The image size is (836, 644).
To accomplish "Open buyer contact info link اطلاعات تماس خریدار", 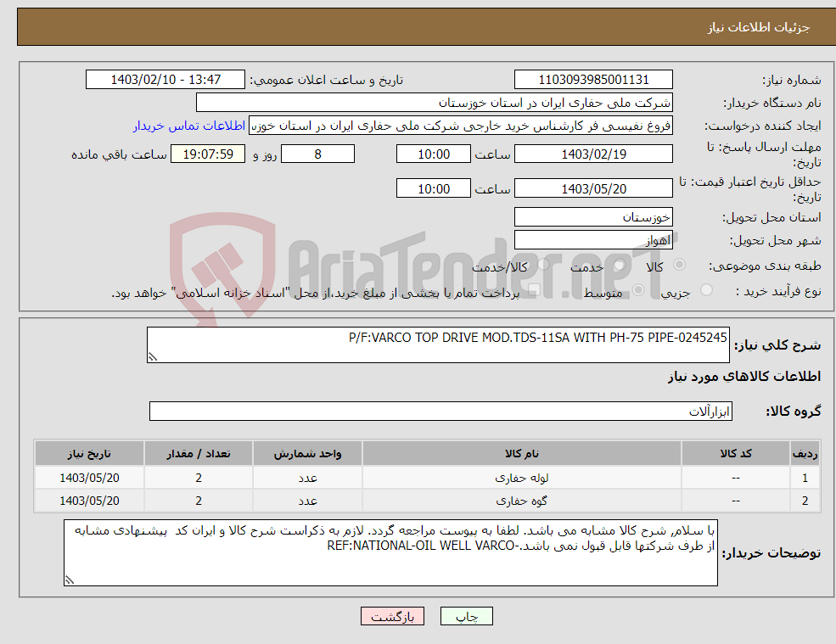I will point(189,126).
